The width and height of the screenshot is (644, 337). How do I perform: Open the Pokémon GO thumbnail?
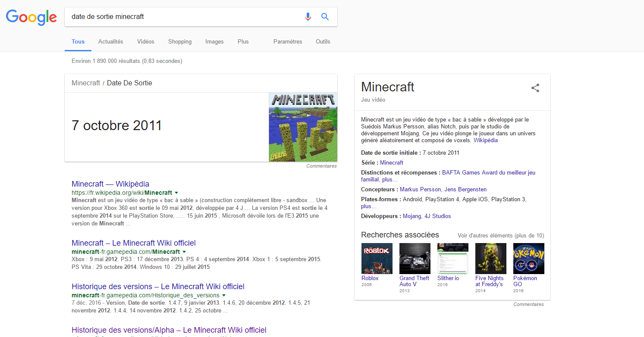pyautogui.click(x=529, y=259)
